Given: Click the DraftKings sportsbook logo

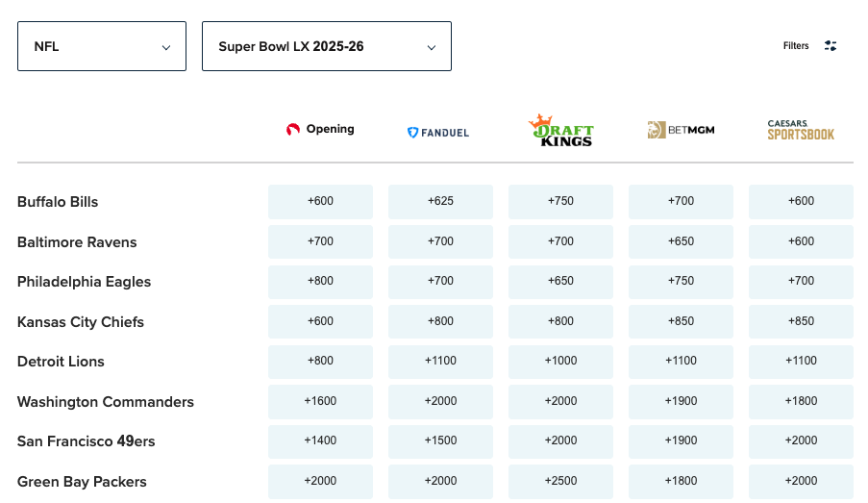Looking at the screenshot, I should pyautogui.click(x=560, y=131).
